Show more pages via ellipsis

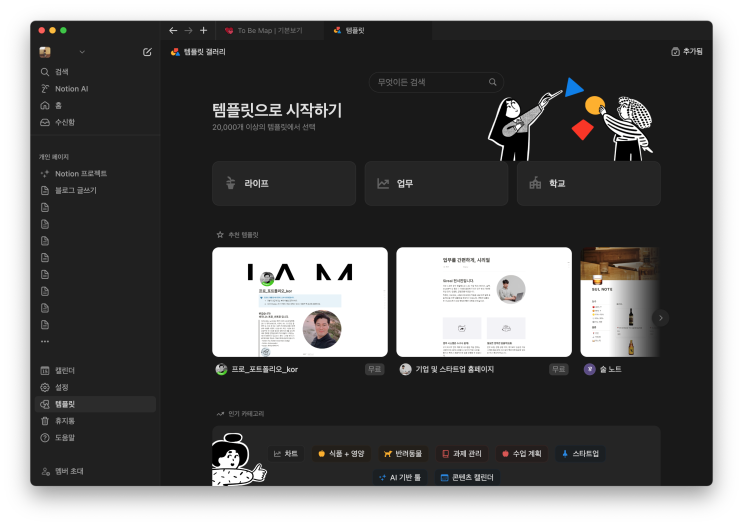[45, 341]
